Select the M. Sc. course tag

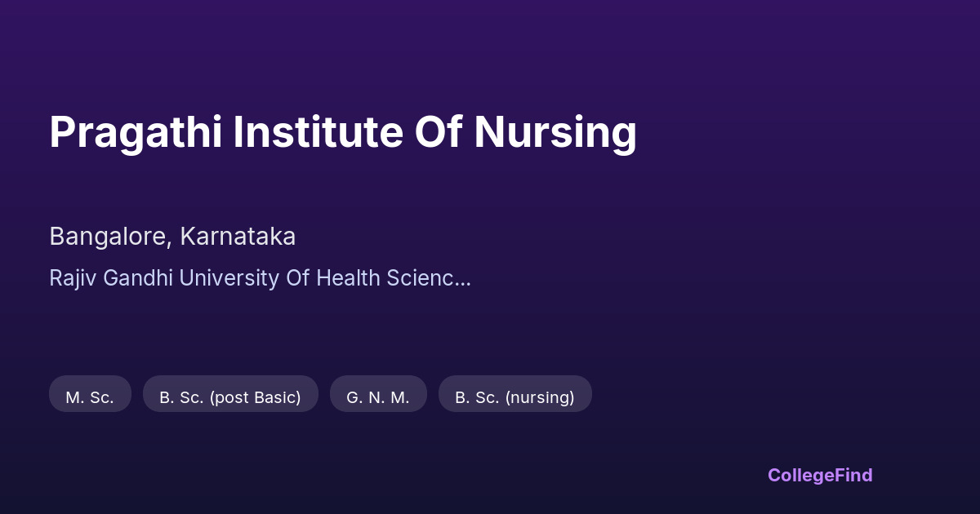pos(90,397)
